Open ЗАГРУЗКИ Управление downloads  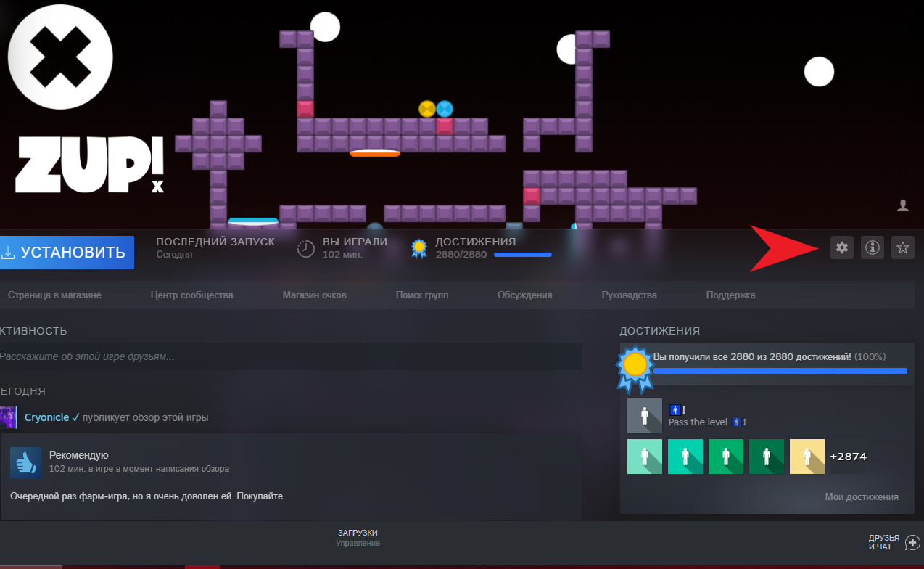click(x=358, y=538)
